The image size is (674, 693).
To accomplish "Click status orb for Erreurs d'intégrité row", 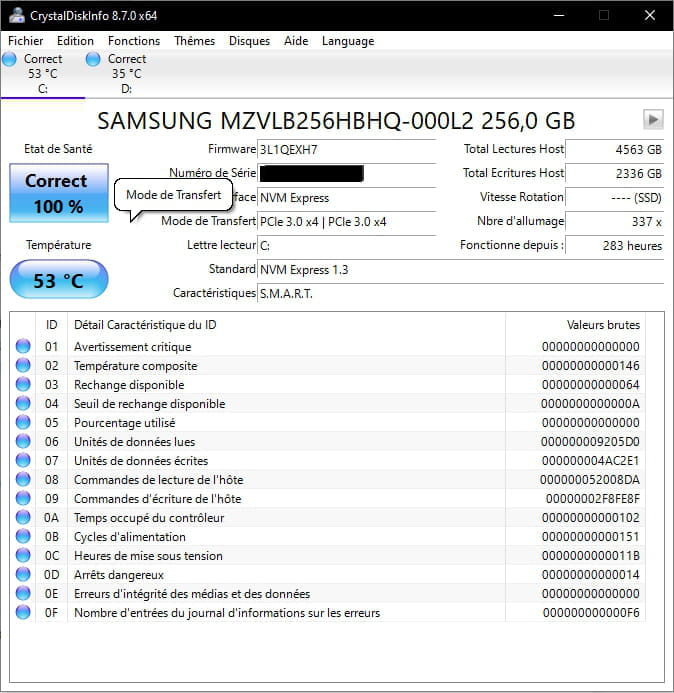I will (x=23, y=593).
